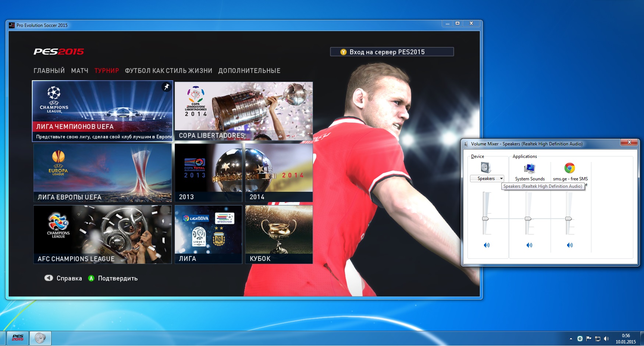Open the ДОПОЛНИТЕЛЬНЫЕ tab
The image size is (644, 346).
pyautogui.click(x=249, y=71)
